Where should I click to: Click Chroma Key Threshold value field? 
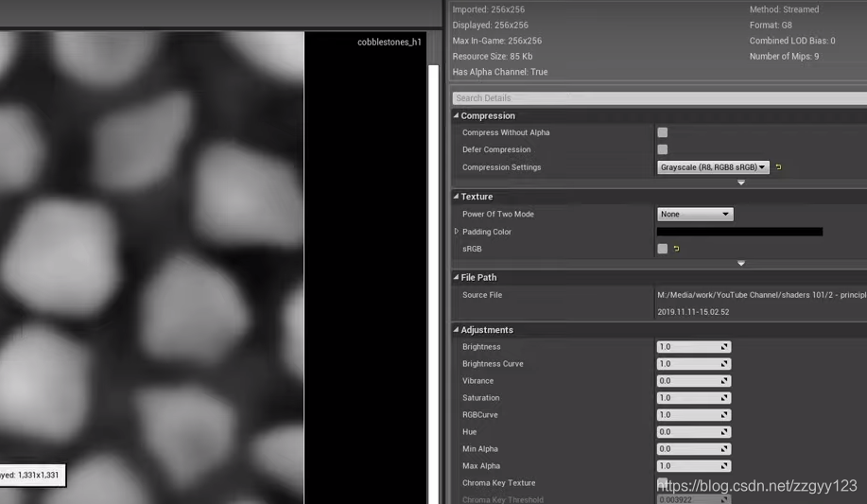[x=694, y=499]
